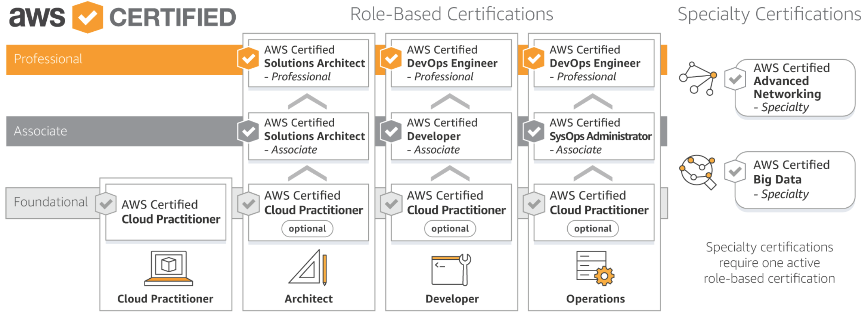Screen dimensions: 868x319
Task: Open Solutions Architect Professional card
Action: (x=309, y=63)
